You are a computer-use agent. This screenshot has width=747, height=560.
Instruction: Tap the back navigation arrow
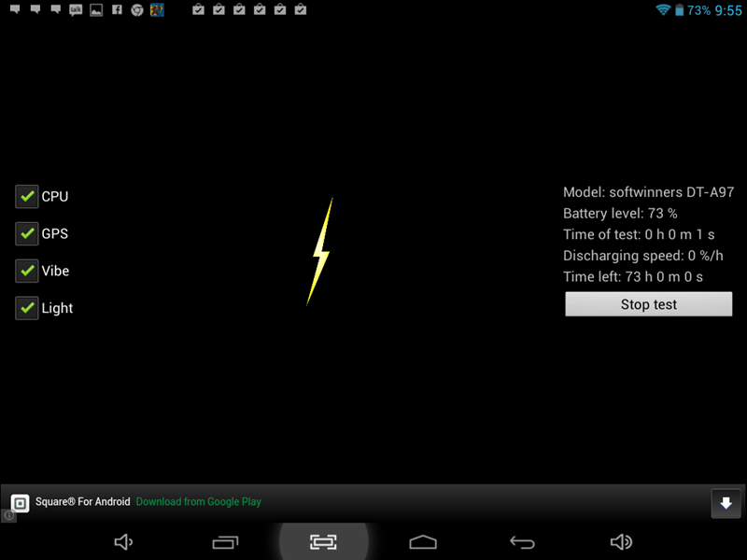coord(522,542)
